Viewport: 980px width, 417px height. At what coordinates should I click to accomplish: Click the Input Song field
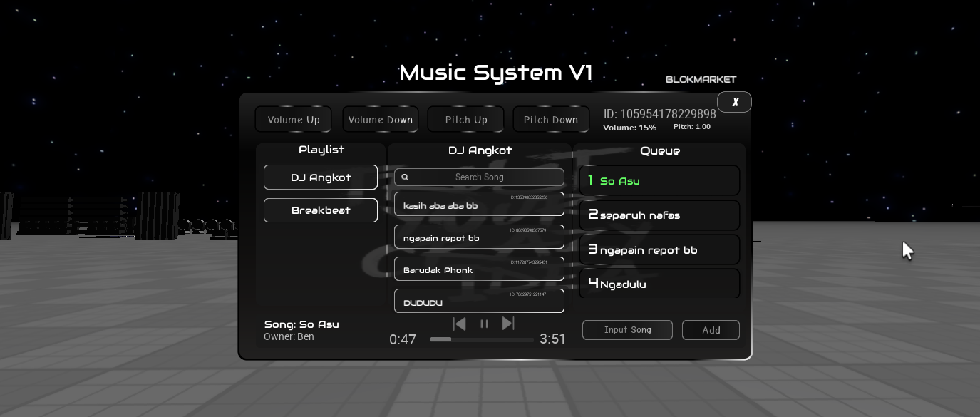tap(627, 329)
